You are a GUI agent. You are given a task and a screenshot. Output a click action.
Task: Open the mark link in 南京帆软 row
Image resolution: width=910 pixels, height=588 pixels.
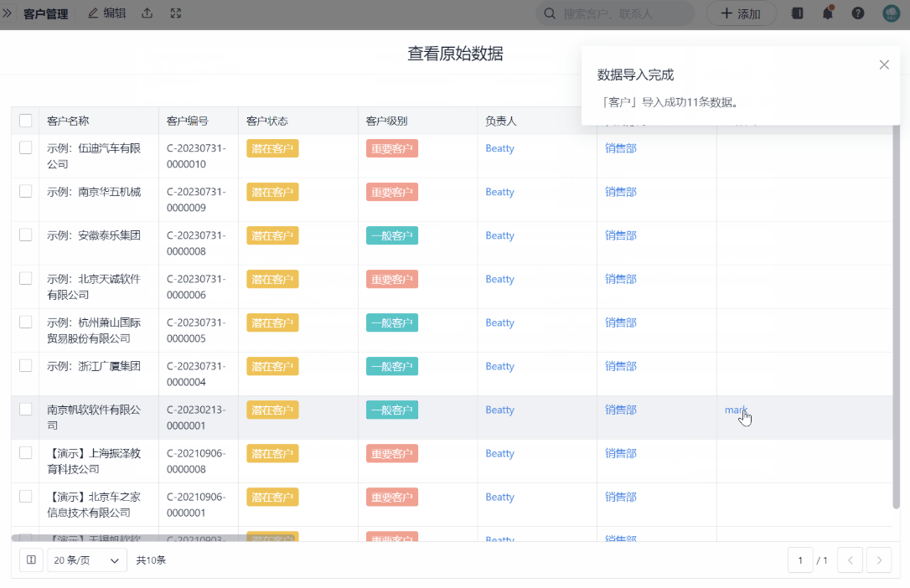pos(736,410)
